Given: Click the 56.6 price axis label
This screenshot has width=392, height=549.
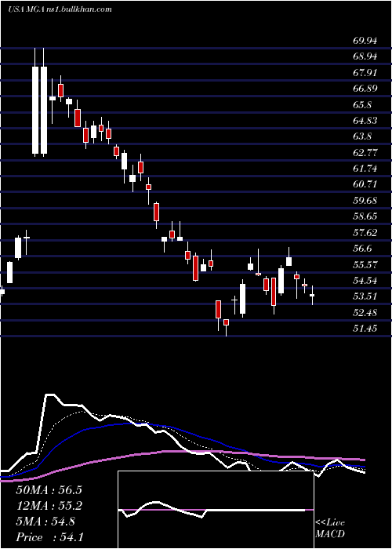Looking at the screenshot, I should click(362, 249).
